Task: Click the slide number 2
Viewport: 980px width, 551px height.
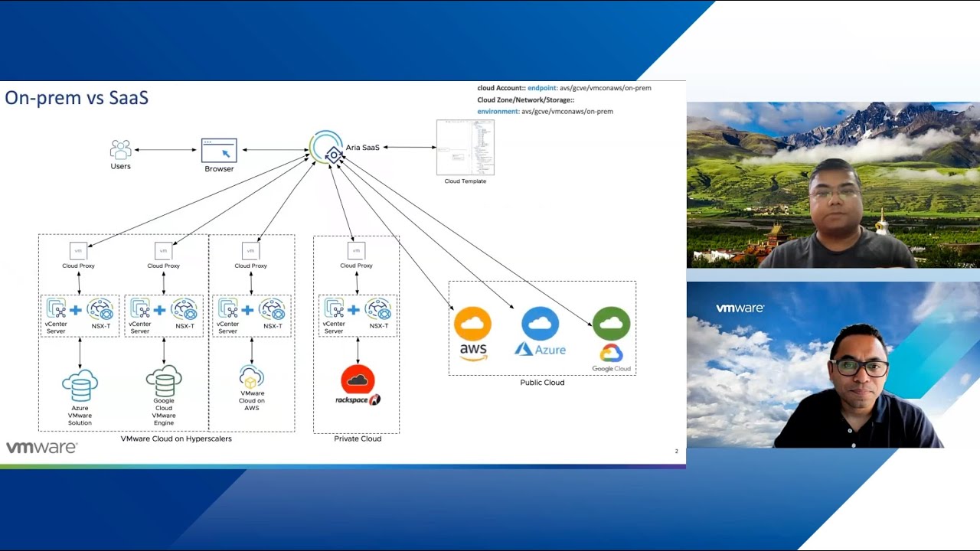Action: pyautogui.click(x=676, y=452)
